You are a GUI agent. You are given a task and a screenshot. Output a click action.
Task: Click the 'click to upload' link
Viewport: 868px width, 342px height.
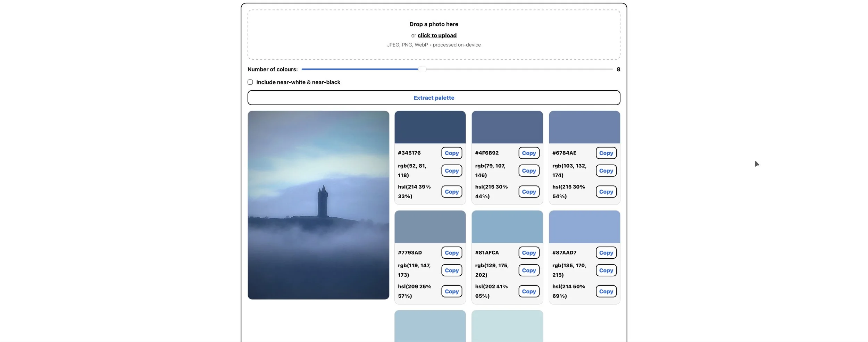[437, 35]
